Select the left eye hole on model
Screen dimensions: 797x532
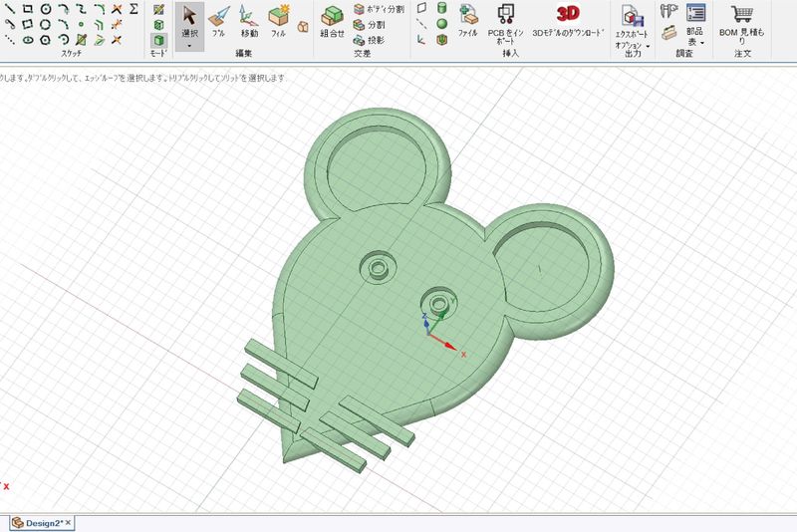click(379, 266)
